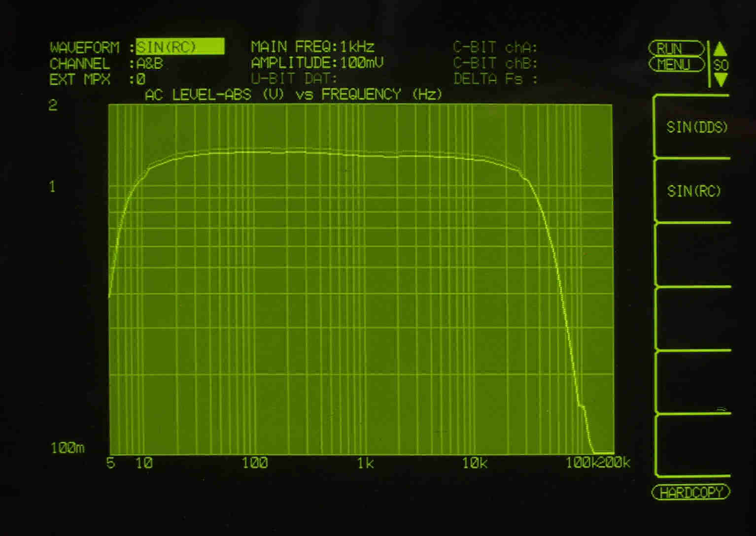Click the down arrow triangle icon

coord(720,80)
